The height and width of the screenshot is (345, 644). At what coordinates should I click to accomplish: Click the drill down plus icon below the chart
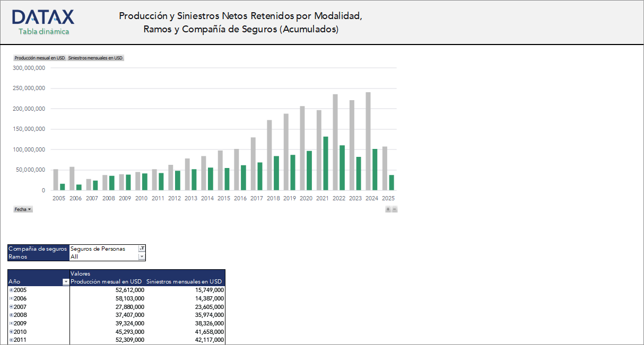coord(388,209)
